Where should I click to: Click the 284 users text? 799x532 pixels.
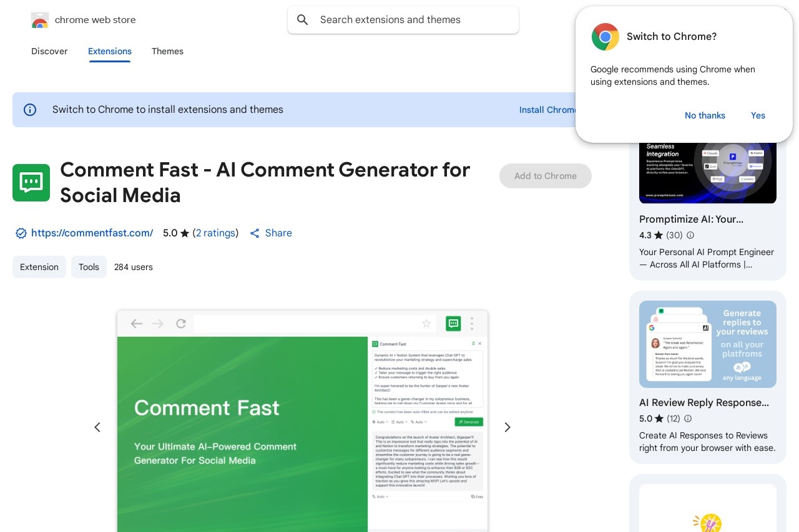[134, 267]
